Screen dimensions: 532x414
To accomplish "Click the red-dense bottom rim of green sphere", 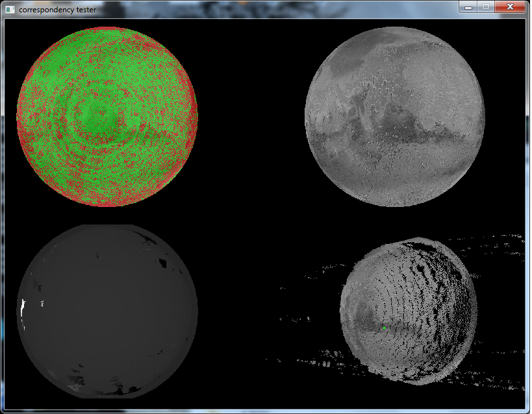I will (107, 198).
